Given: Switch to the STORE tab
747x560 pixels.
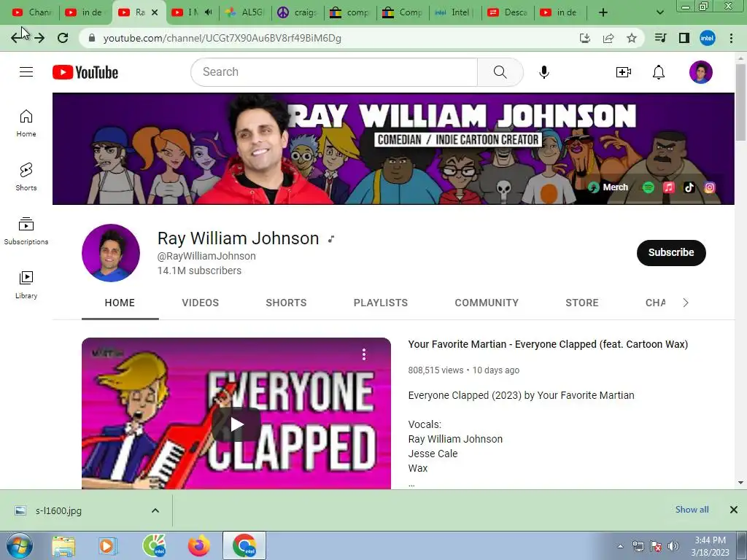Looking at the screenshot, I should 581,303.
